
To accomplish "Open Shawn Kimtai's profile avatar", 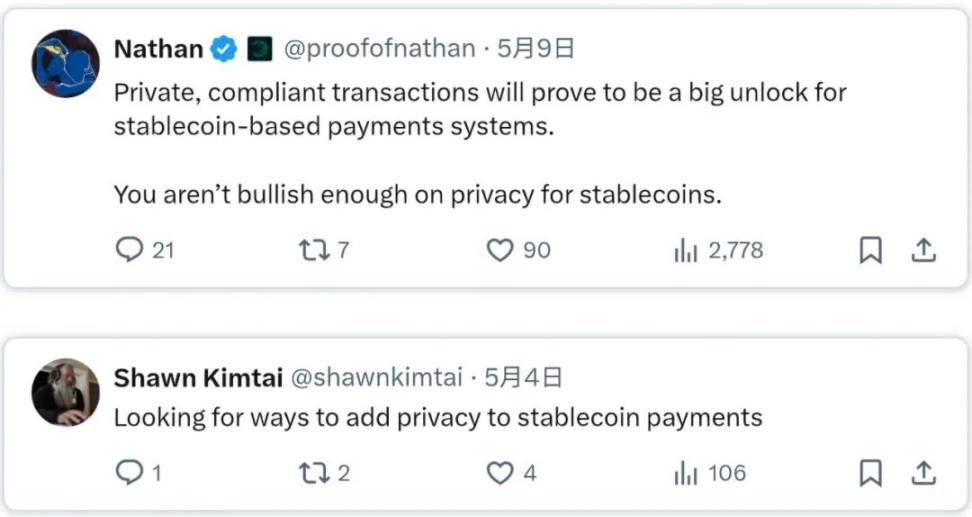I will click(x=66, y=392).
